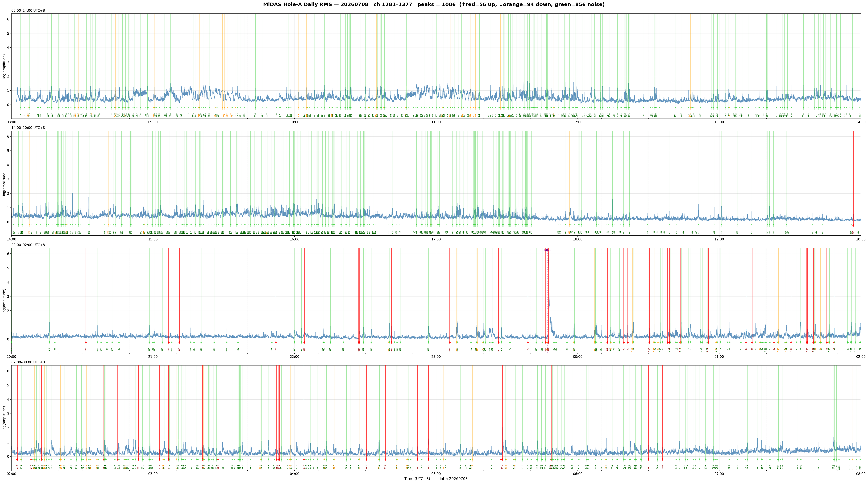Viewport: 868px width, 483px height.
Task: Click the 17:00 time tick label
Action: pos(436,239)
